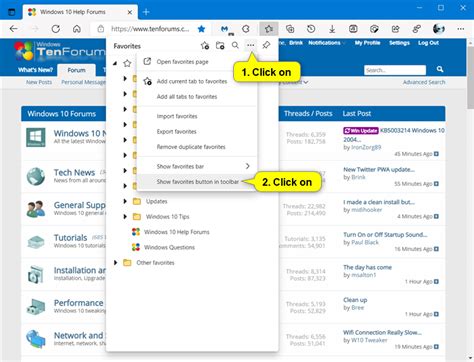Expand the Notifications dropdown in site header
474x362 pixels.
click(326, 43)
